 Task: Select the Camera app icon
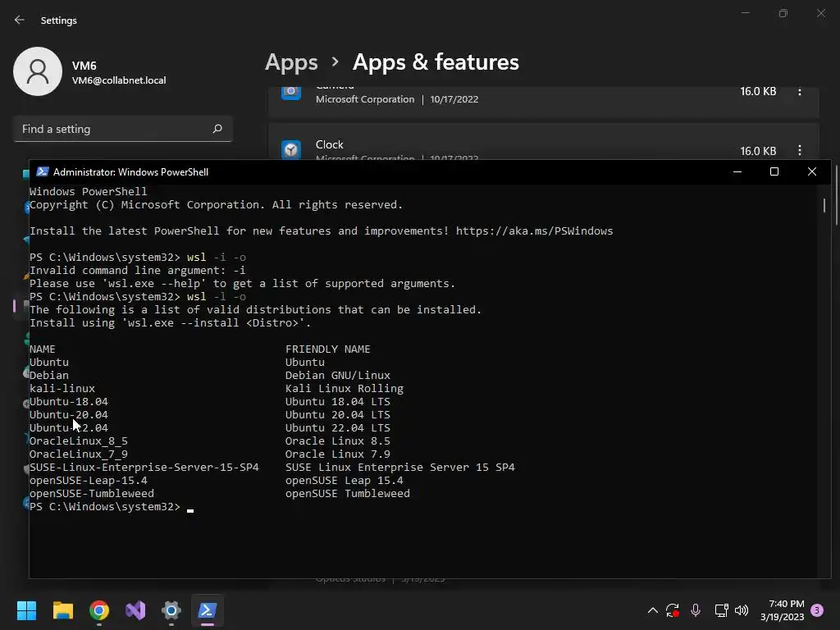pos(291,92)
